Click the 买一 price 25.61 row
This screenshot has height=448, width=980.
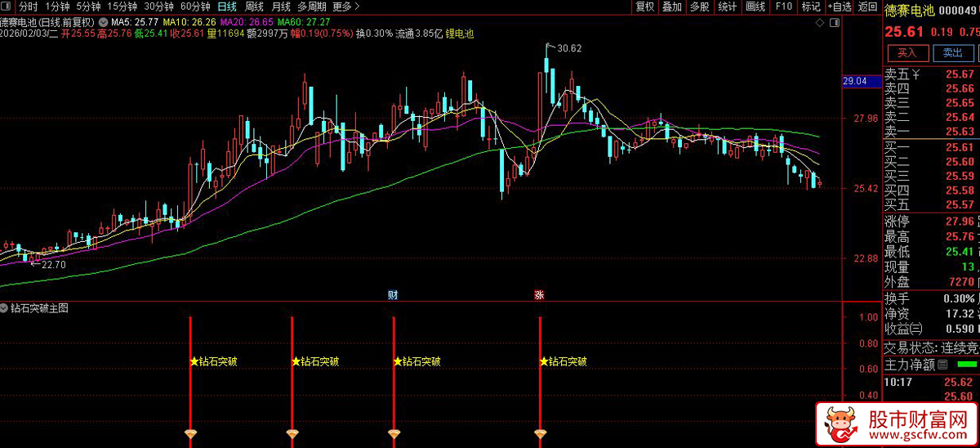931,147
